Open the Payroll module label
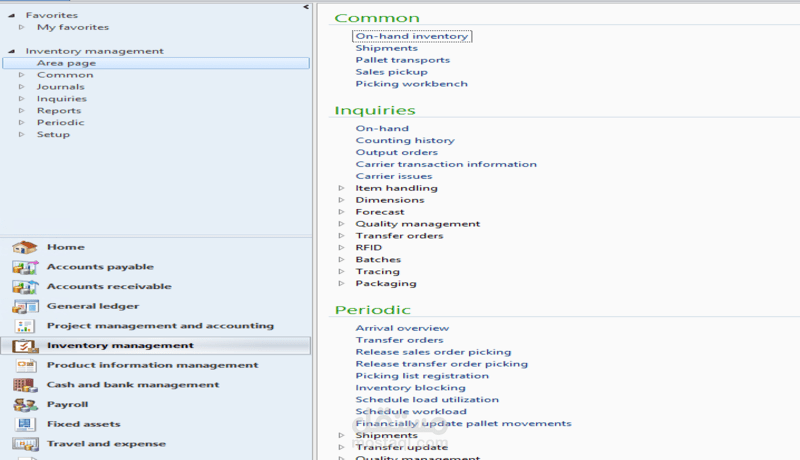The image size is (800, 460). [67, 405]
